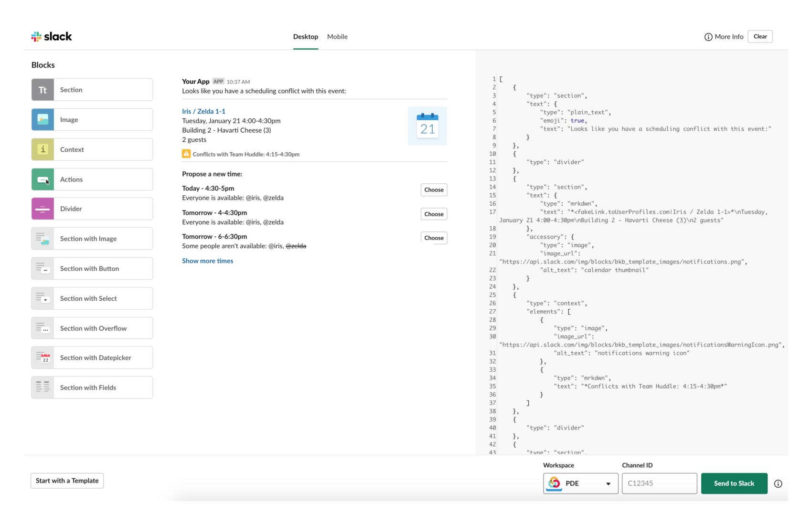This screenshot has height=525, width=812.
Task: Click the APP badge beside Your App
Action: point(218,82)
